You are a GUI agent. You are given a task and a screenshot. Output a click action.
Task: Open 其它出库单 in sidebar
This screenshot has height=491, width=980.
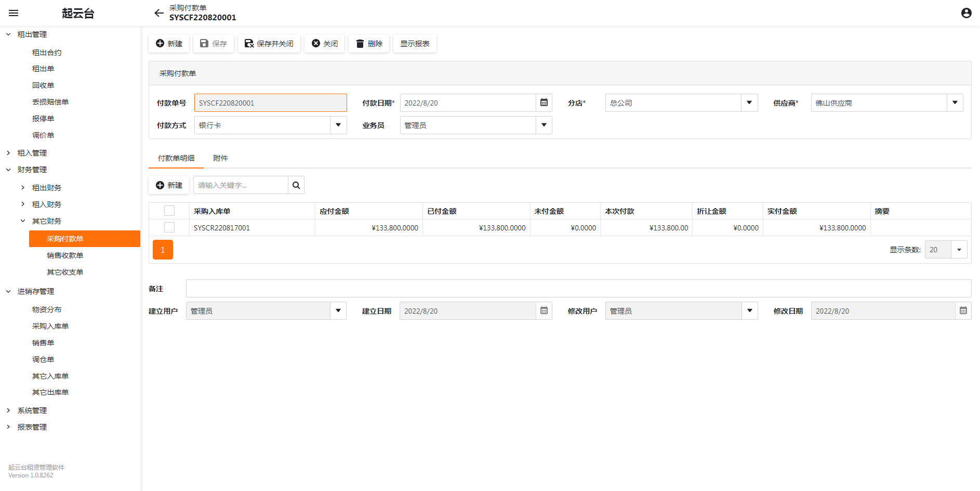click(50, 392)
